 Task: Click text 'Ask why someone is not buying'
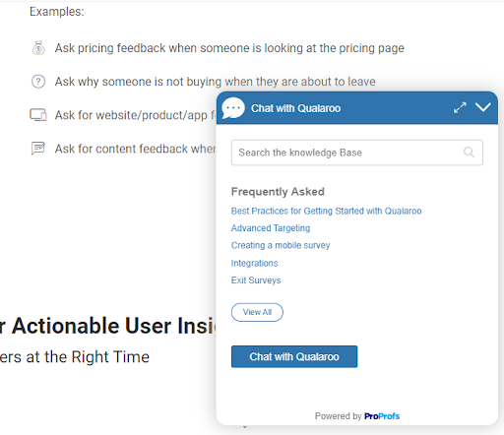[x=138, y=82]
